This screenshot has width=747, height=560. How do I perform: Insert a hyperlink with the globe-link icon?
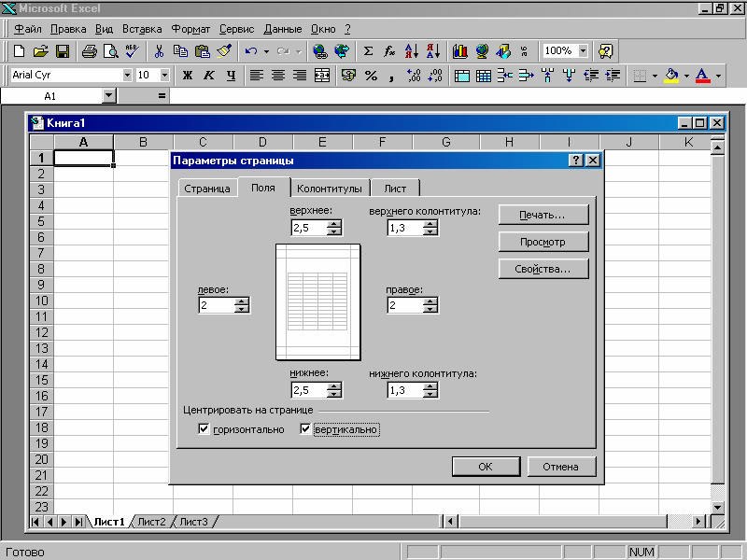pyautogui.click(x=320, y=51)
